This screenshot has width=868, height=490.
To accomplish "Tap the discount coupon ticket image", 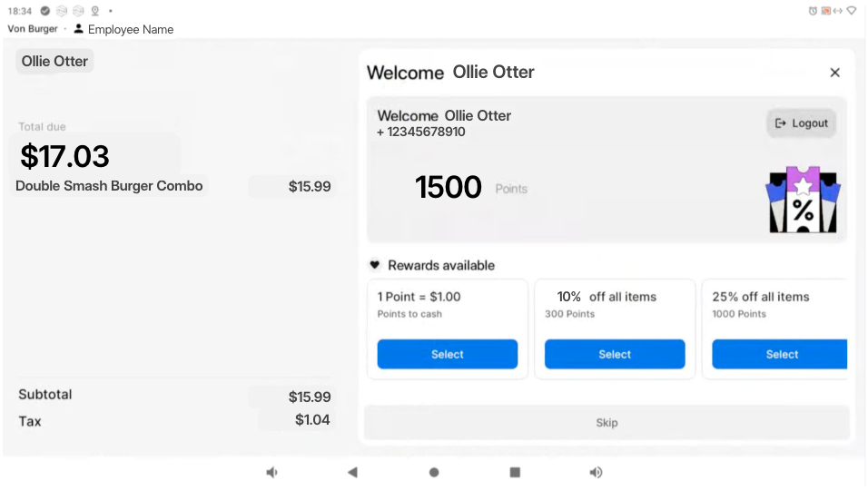I will [802, 201].
